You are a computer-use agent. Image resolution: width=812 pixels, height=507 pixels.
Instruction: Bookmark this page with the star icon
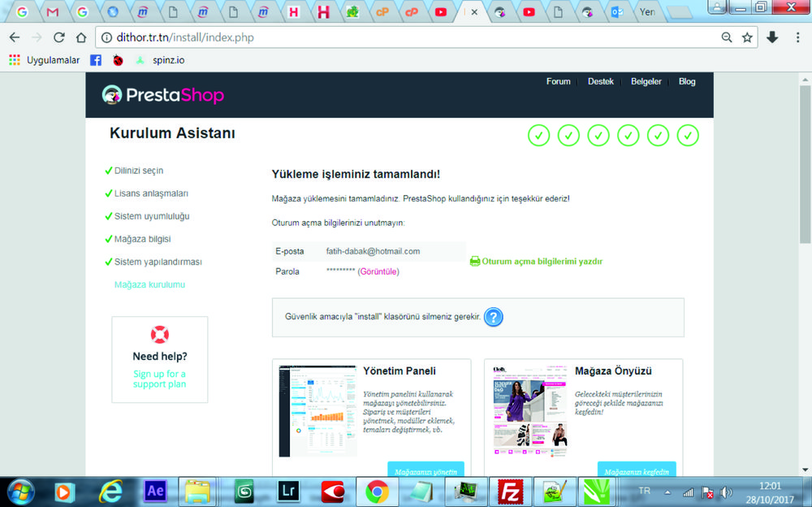(747, 37)
